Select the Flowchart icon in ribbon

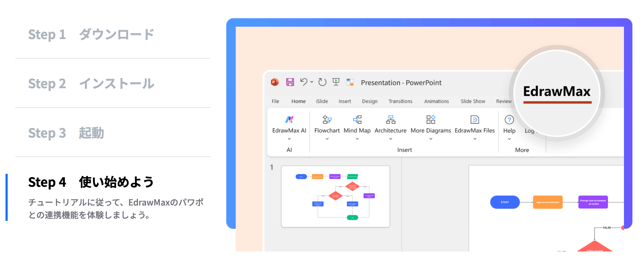tap(327, 120)
